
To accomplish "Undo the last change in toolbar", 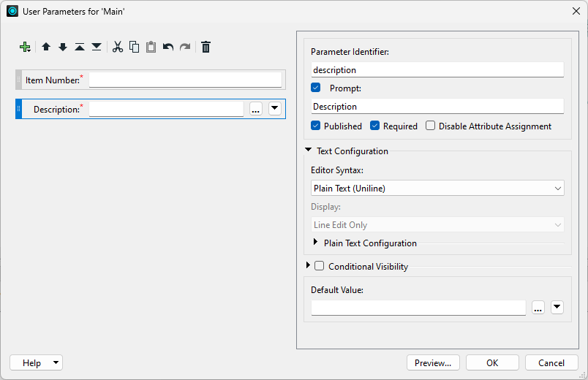I will 168,47.
